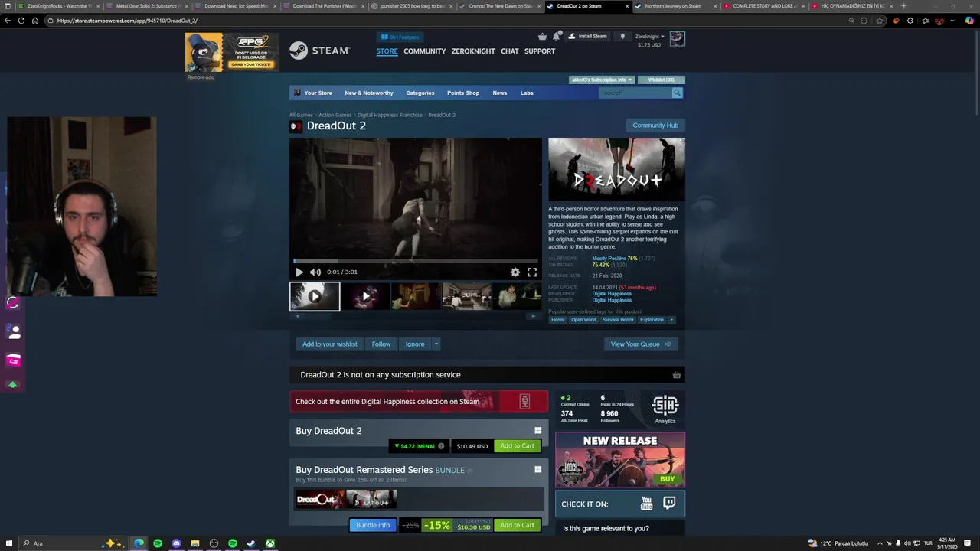
Task: Open the shopping basket icon in header
Action: [543, 36]
